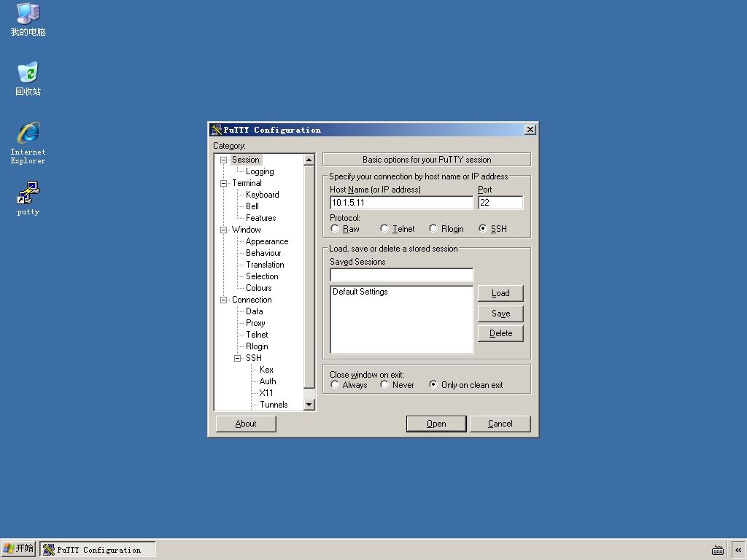Screen dimensions: 747x560
Task: Open the Start (开始) menu button
Action: click(18, 548)
